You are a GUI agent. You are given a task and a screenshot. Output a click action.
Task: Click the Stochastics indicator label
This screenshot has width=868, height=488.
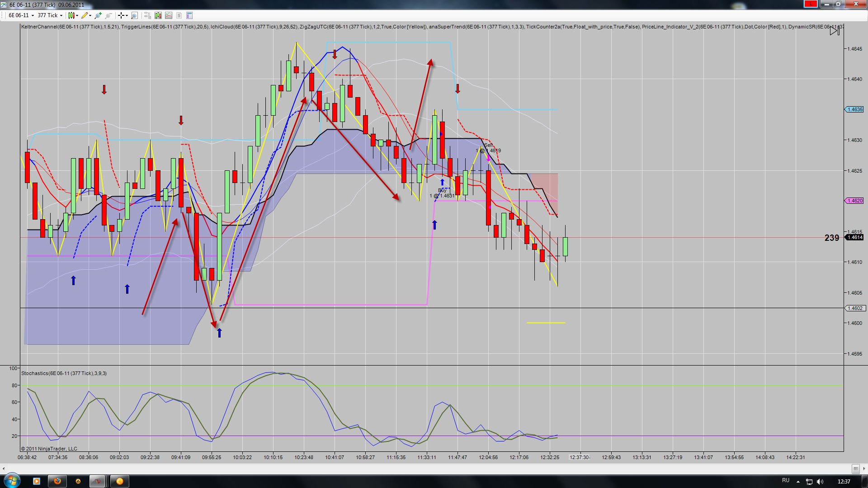tap(64, 373)
